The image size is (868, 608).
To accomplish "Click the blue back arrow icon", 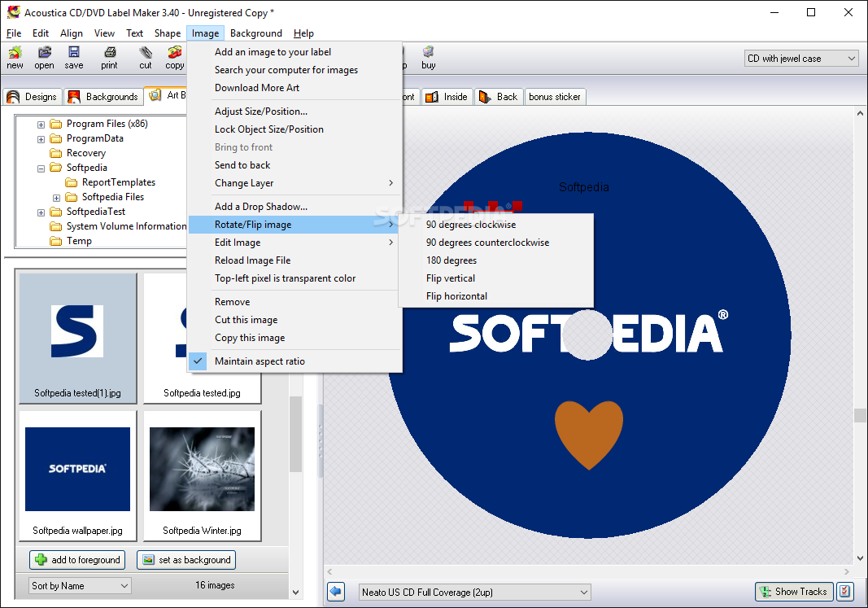I will pos(336,592).
